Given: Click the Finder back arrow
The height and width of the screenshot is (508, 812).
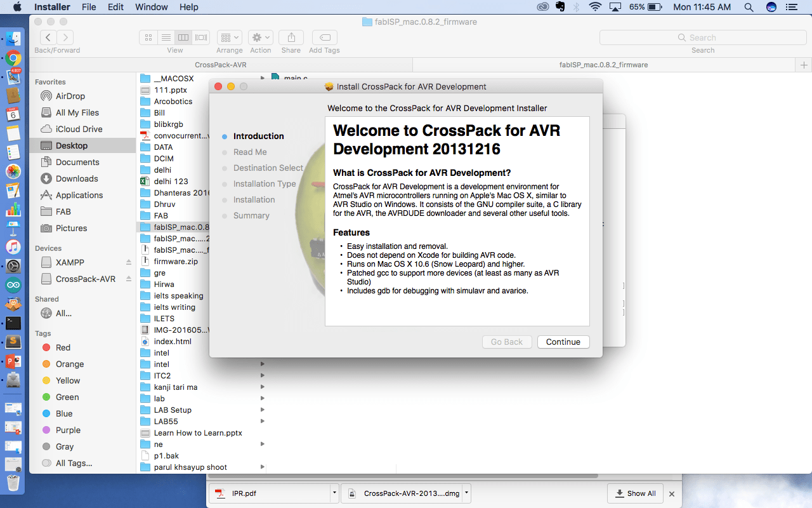Looking at the screenshot, I should click(48, 37).
